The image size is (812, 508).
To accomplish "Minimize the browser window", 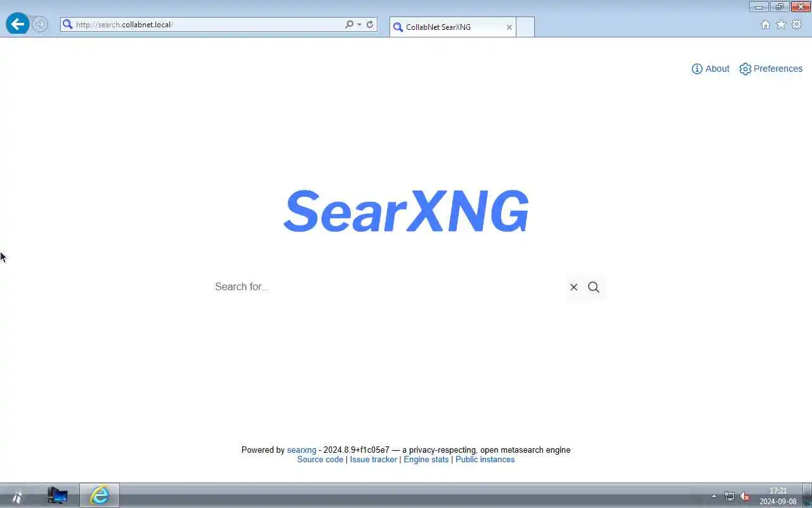I will (x=759, y=7).
